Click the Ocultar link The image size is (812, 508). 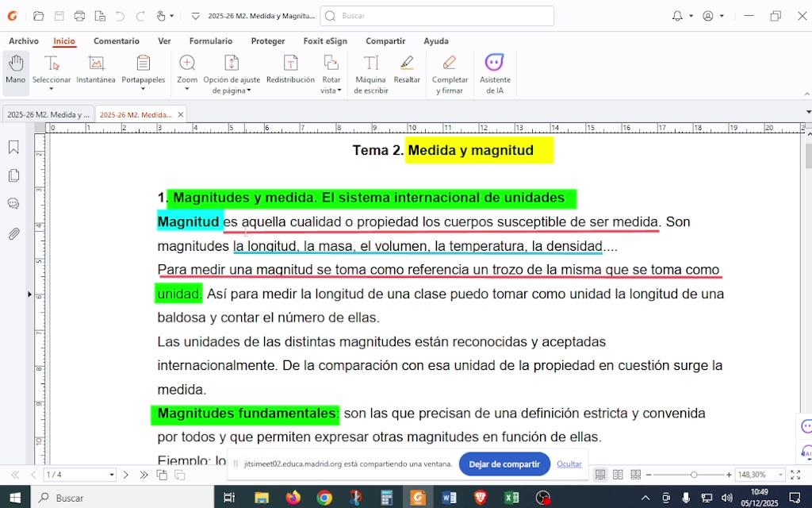click(x=569, y=464)
